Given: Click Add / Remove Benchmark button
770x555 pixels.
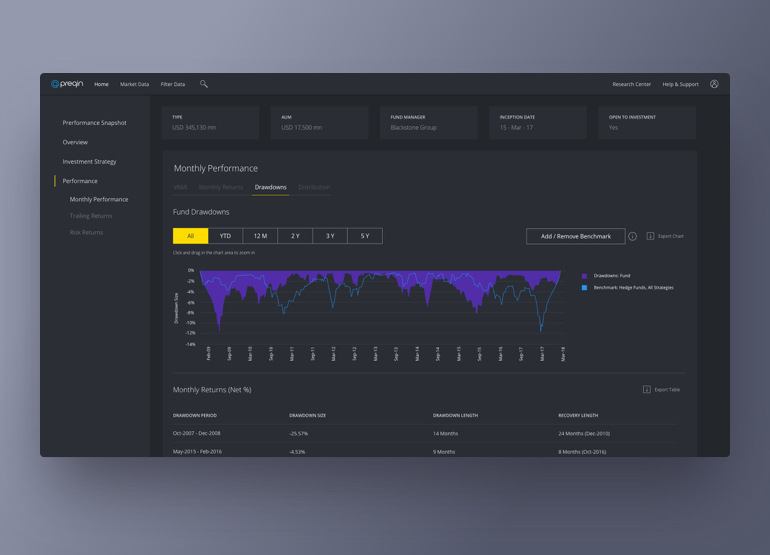Looking at the screenshot, I should point(575,236).
